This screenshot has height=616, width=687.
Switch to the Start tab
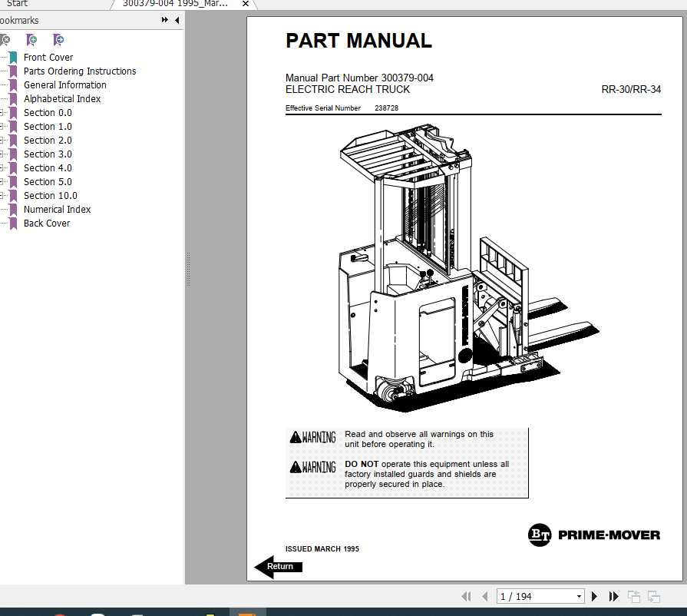click(x=18, y=4)
